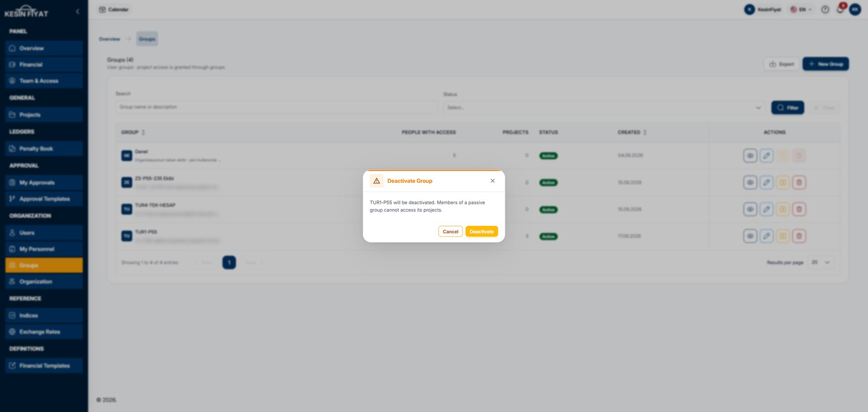Cancel the Deactivate Group dialog

pos(451,231)
